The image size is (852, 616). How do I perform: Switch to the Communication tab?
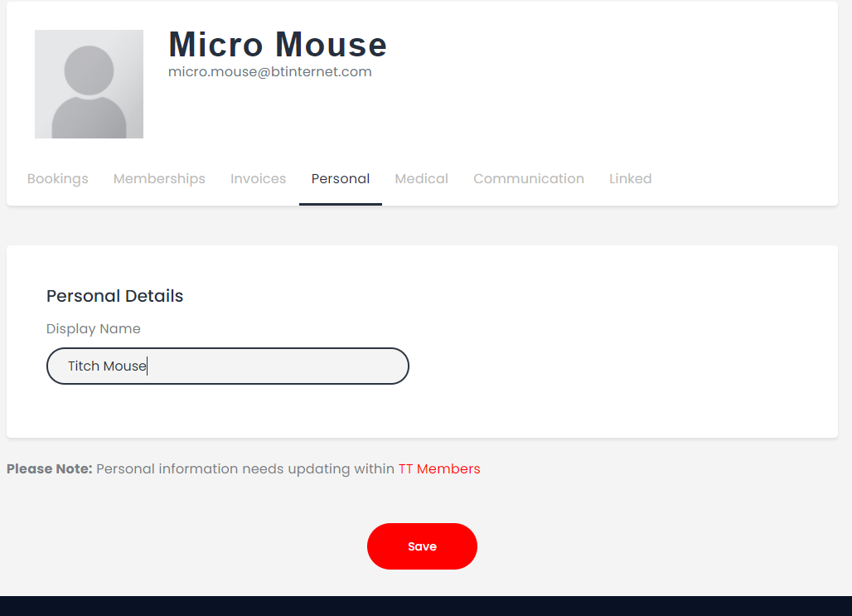click(529, 178)
